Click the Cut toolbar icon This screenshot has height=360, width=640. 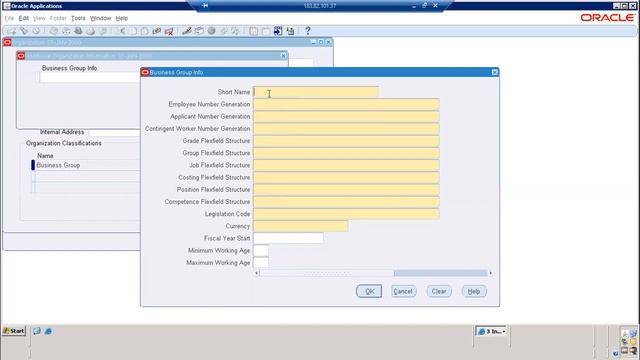[121, 31]
